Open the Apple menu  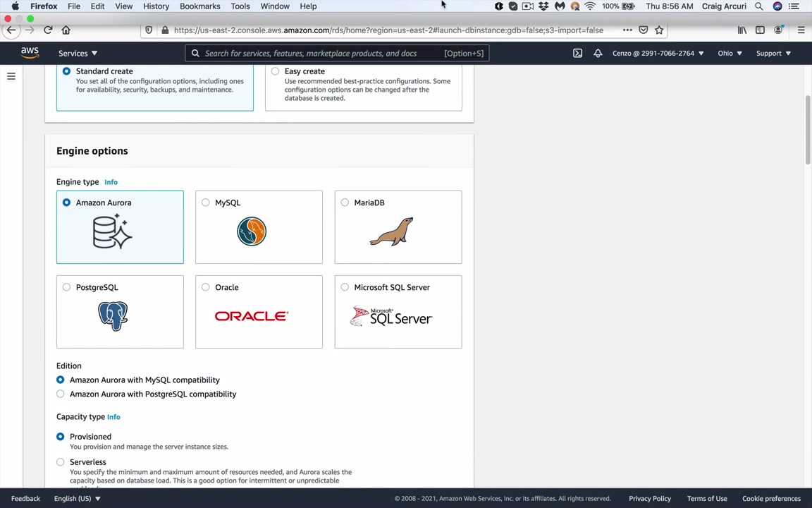tap(15, 6)
